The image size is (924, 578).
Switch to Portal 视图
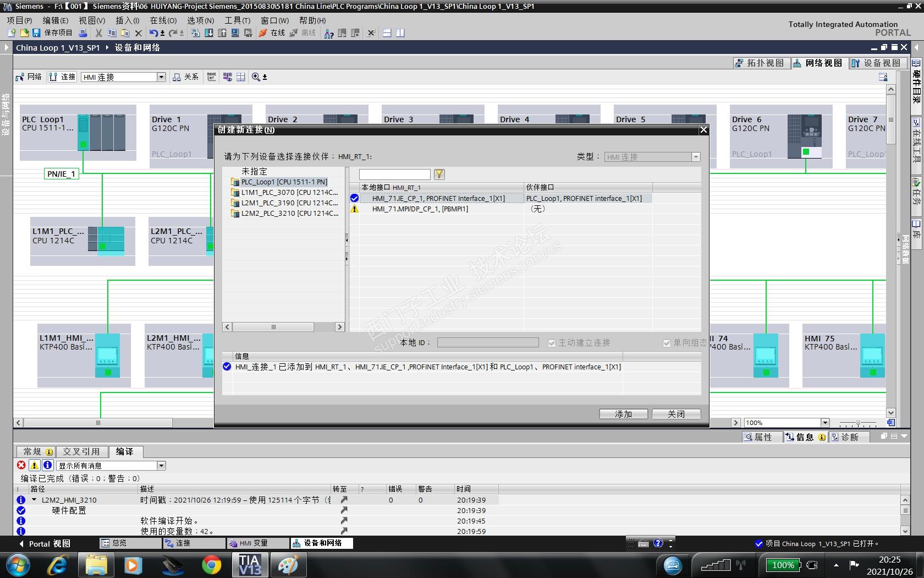45,544
